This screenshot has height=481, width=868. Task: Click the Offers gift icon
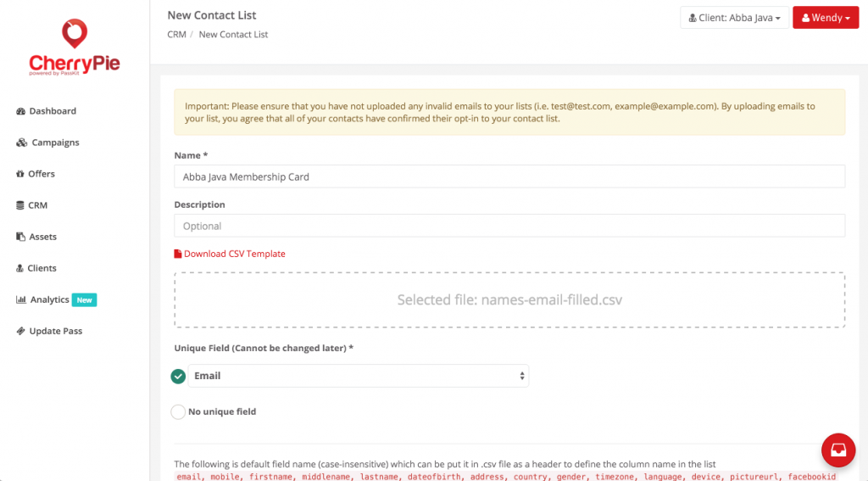pos(20,173)
